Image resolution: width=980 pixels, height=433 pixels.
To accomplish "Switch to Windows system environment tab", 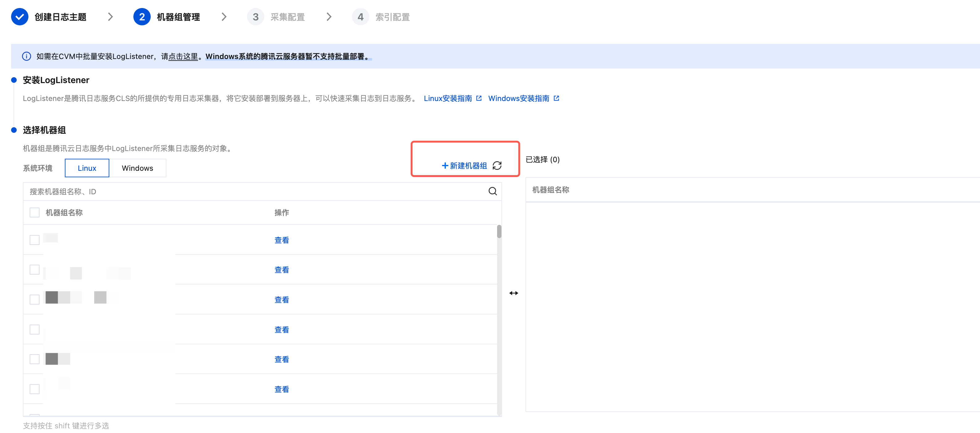I will (x=137, y=168).
